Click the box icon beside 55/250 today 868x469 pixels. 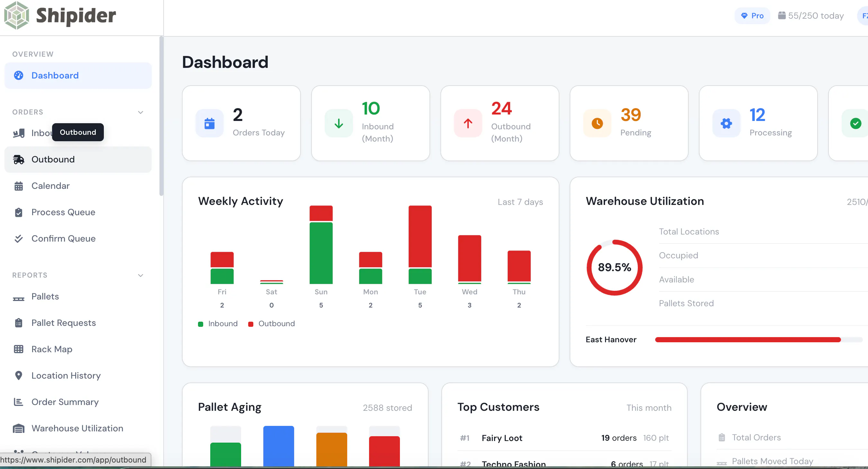click(x=782, y=15)
